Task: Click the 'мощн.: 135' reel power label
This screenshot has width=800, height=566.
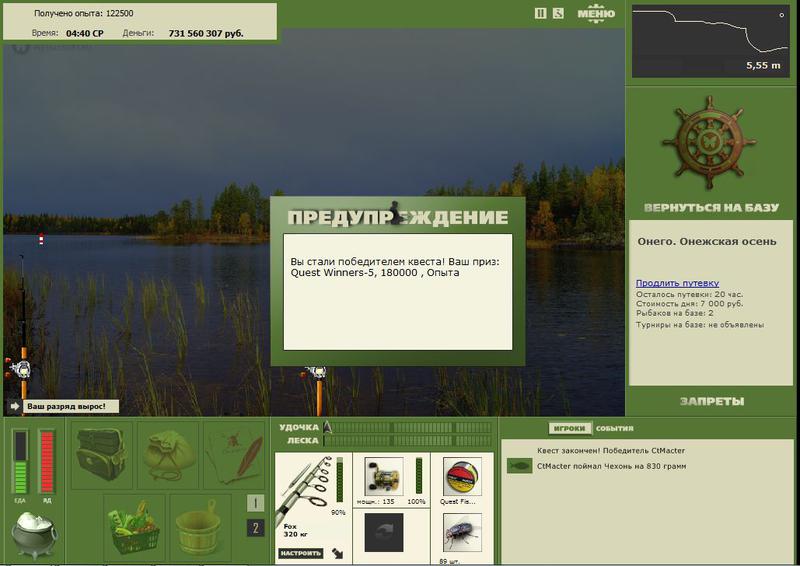Action: pyautogui.click(x=376, y=502)
